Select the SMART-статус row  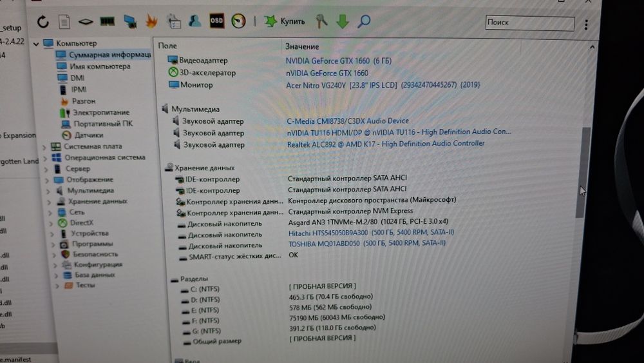(x=231, y=257)
